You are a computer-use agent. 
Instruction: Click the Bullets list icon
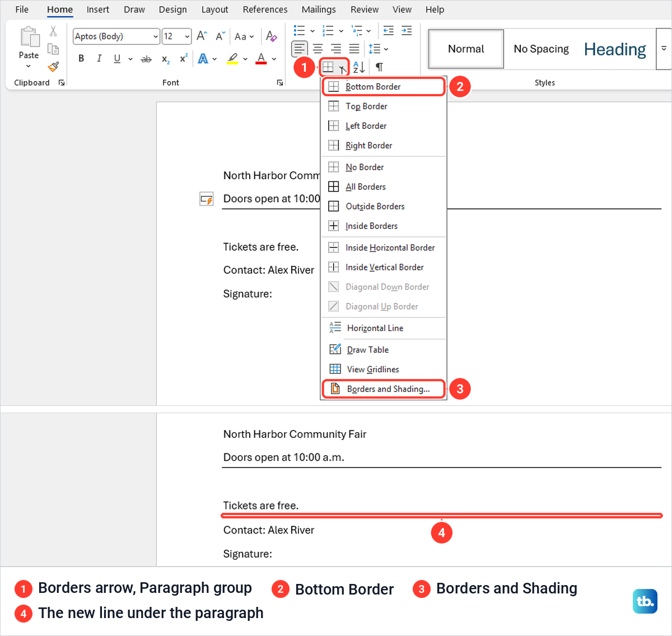coord(300,30)
